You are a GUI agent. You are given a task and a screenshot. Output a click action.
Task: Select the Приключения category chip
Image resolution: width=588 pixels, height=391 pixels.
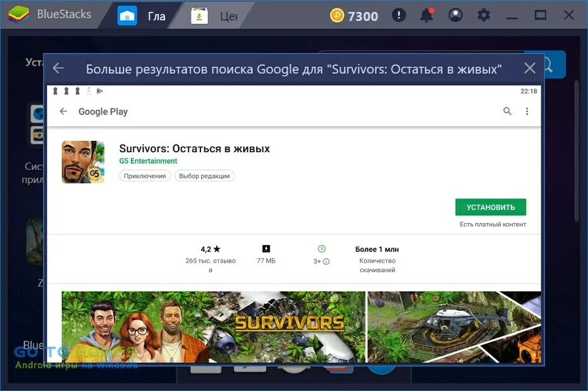click(145, 176)
